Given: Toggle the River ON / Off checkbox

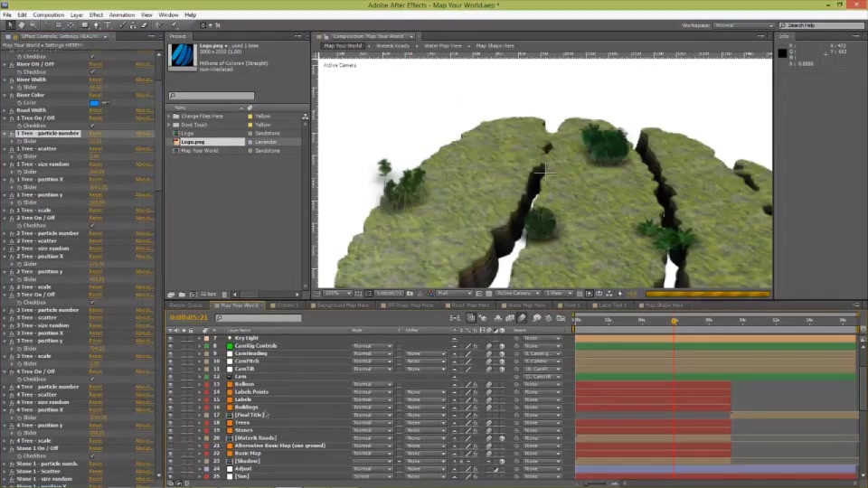Looking at the screenshot, I should pyautogui.click(x=92, y=72).
